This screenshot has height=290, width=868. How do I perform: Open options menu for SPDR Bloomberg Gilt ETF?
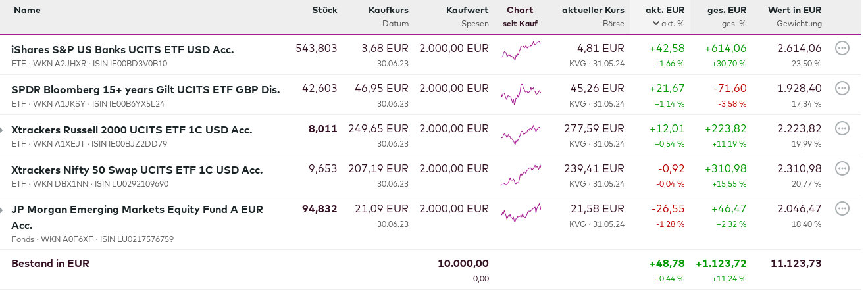coord(842,88)
